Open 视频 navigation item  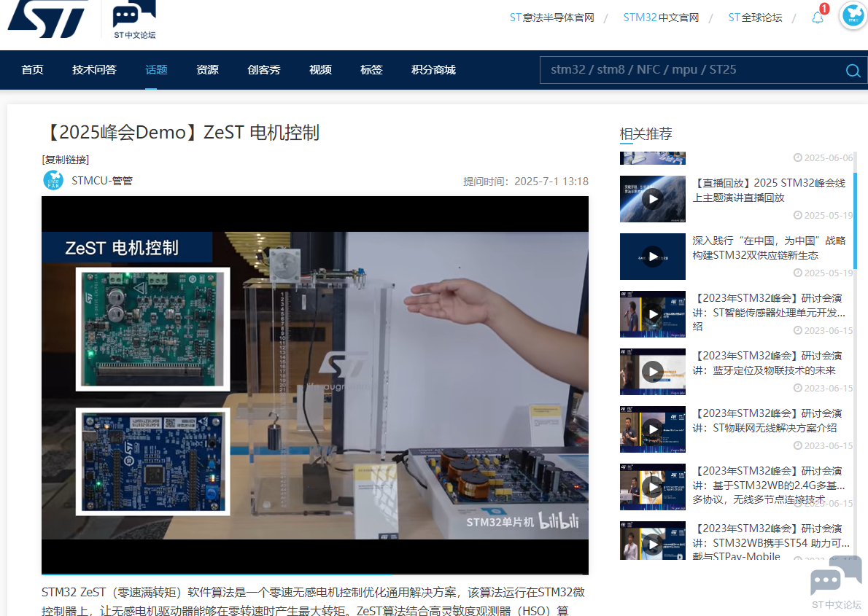[x=320, y=70]
